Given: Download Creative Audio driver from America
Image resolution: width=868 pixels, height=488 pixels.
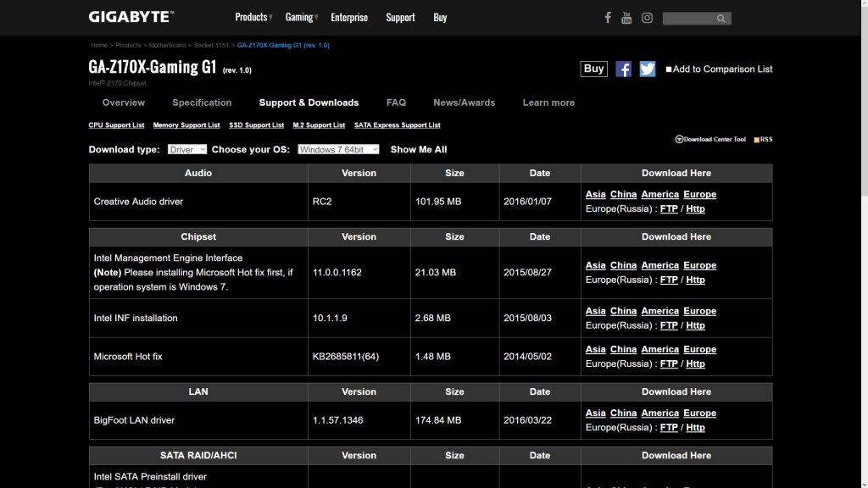Looking at the screenshot, I should coord(659,194).
